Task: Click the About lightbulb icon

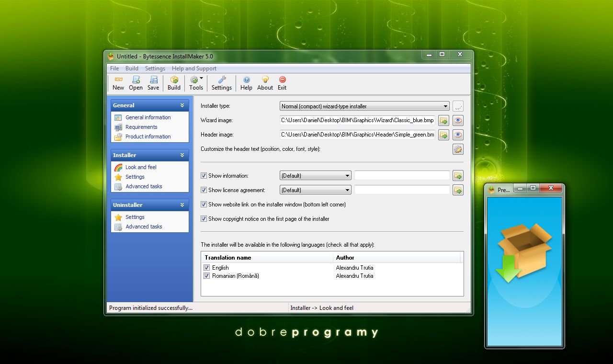Action: (x=265, y=80)
